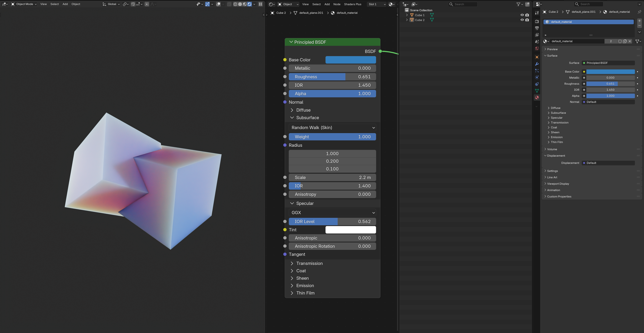Click the material pin icon in Properties
The width and height of the screenshot is (644, 333).
(639, 12)
